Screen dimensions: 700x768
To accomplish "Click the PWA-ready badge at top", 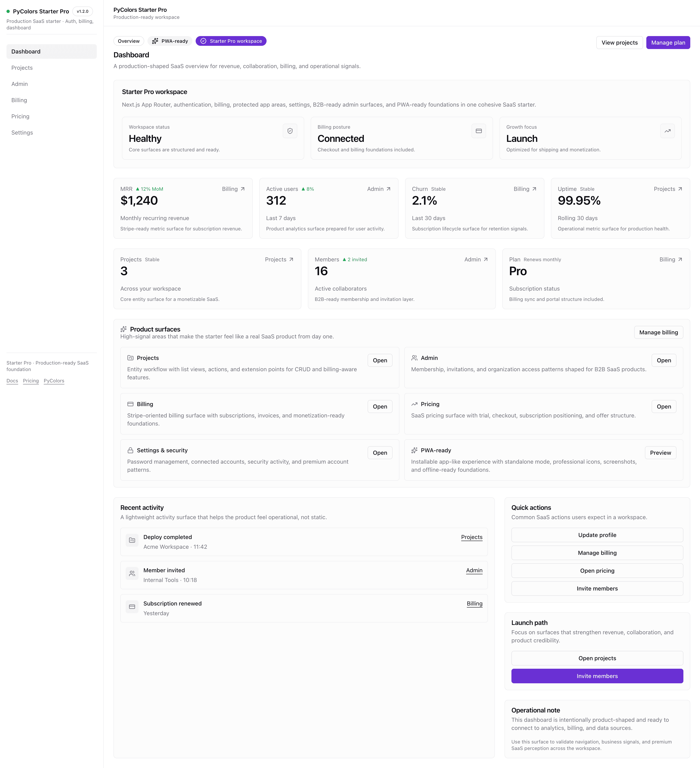I will [170, 41].
